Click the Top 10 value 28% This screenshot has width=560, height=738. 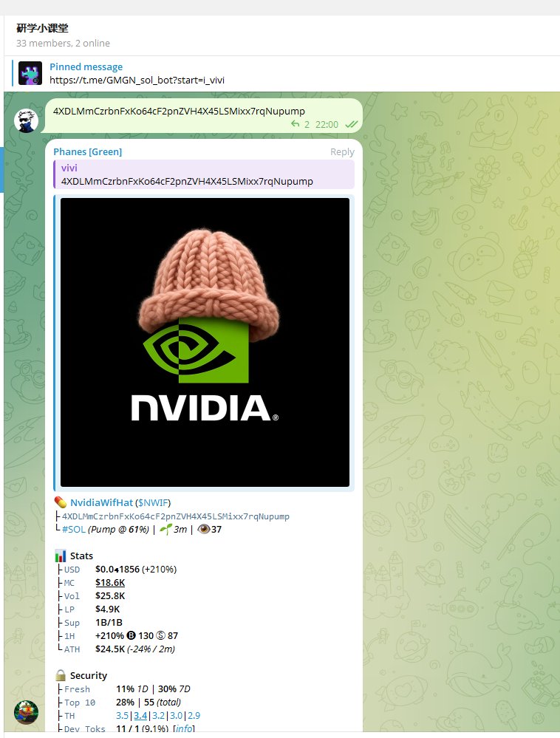(125, 703)
